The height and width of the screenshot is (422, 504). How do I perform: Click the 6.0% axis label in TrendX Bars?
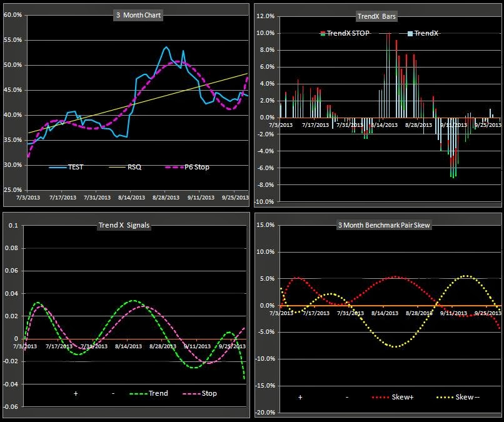pyautogui.click(x=267, y=67)
